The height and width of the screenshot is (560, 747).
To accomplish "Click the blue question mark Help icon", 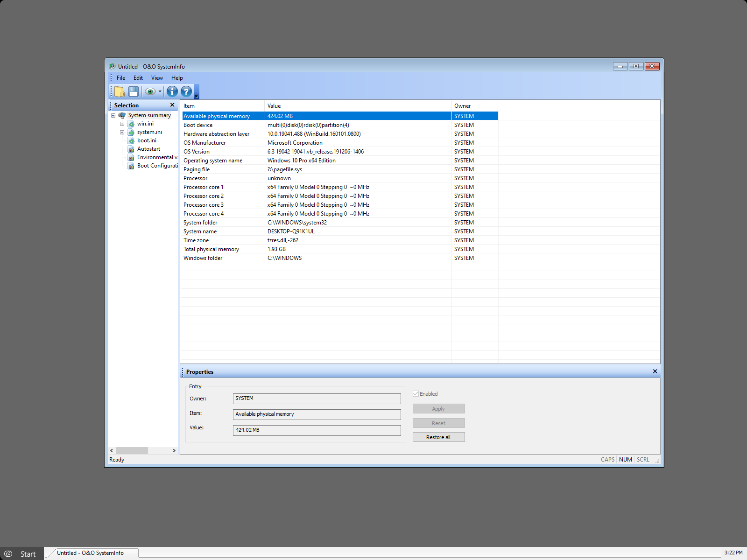I will click(x=186, y=91).
